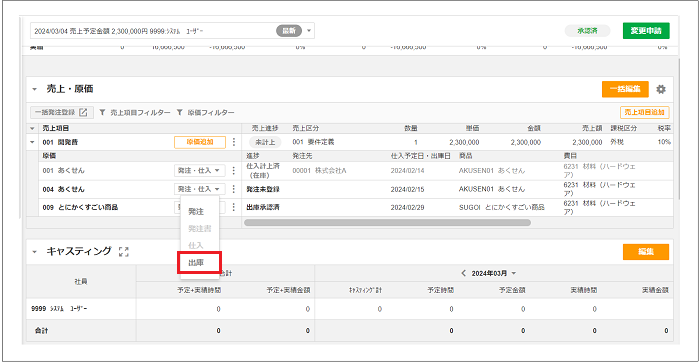
Task: Click the 001 要件定義 sales category cell
Action: [x=313, y=142]
